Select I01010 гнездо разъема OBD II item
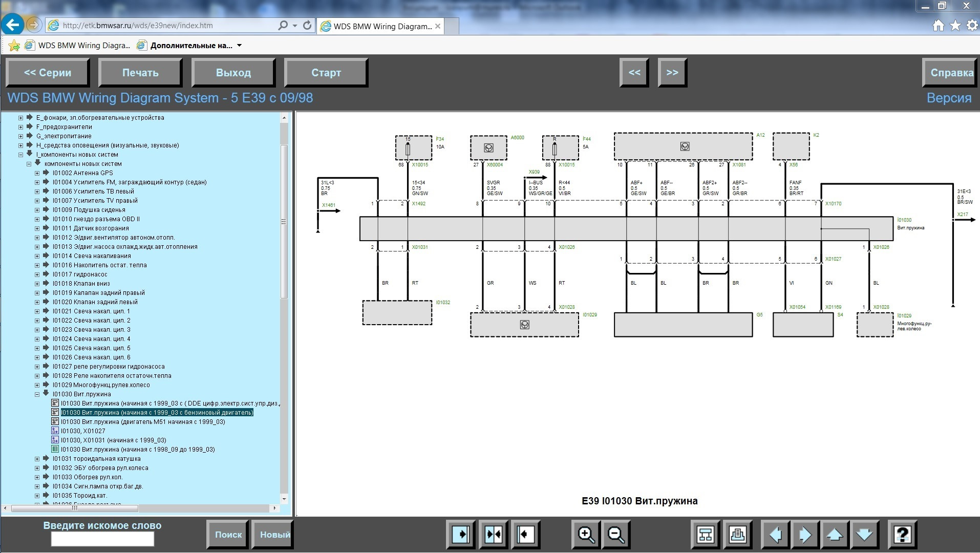The width and height of the screenshot is (980, 553). pyautogui.click(x=96, y=219)
